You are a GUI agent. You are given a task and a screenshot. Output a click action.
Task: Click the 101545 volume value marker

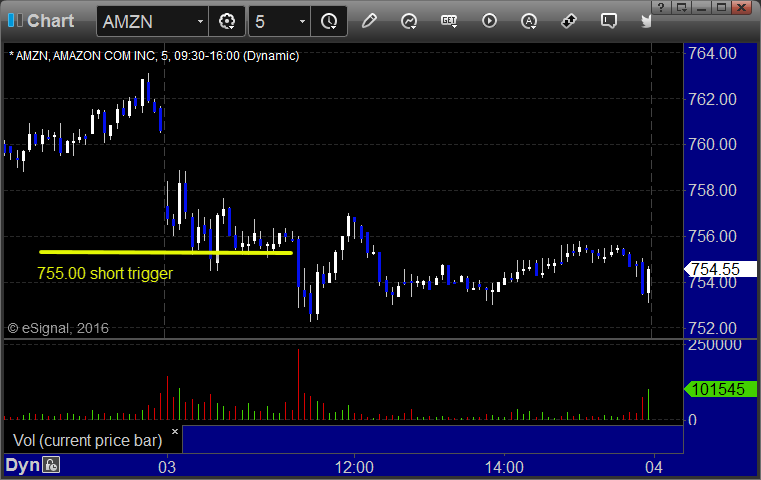[720, 389]
